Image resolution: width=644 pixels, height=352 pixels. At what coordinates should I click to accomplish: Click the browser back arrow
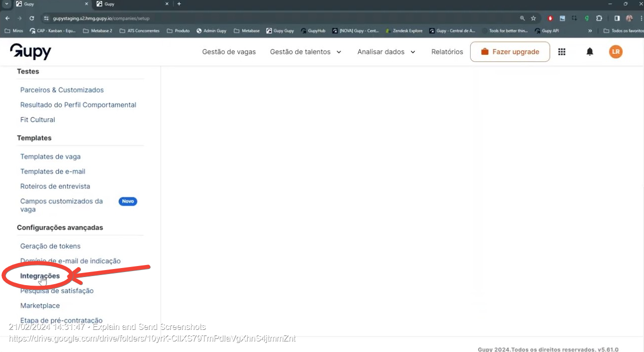pos(7,18)
